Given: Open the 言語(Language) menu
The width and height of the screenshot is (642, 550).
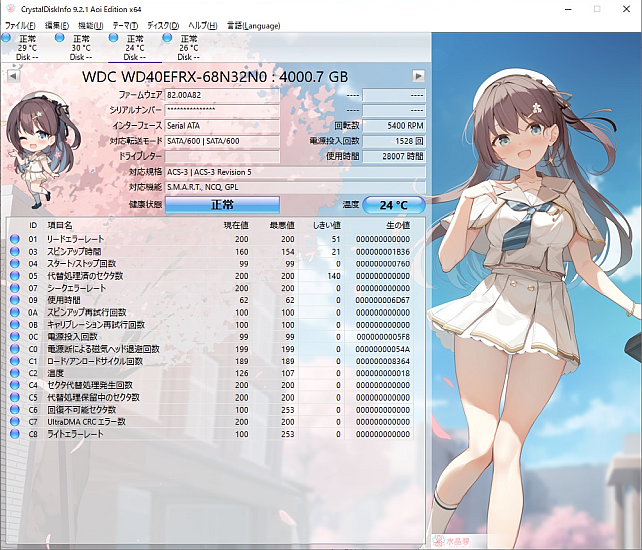Looking at the screenshot, I should coord(253,26).
